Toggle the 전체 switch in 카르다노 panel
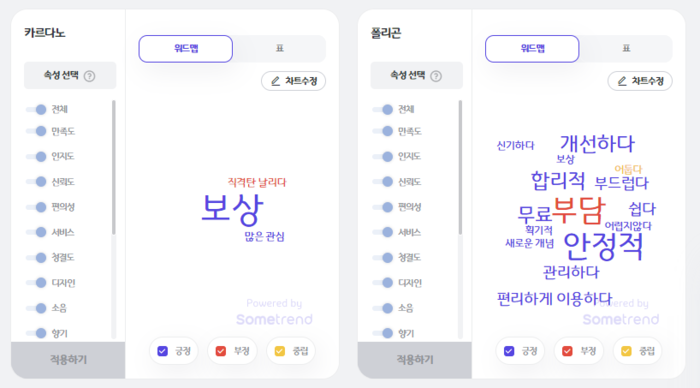Image resolution: width=700 pixels, height=388 pixels. pyautogui.click(x=37, y=109)
